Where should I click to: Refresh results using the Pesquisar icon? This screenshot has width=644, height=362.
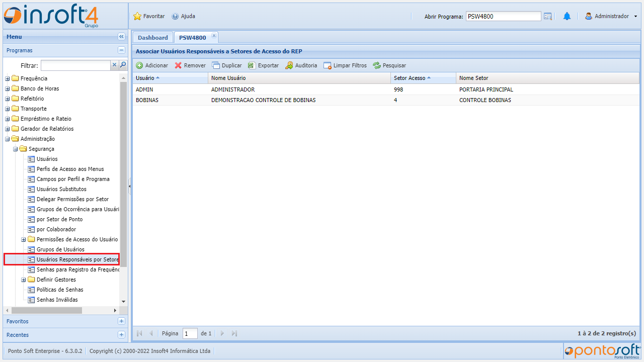[x=376, y=65]
